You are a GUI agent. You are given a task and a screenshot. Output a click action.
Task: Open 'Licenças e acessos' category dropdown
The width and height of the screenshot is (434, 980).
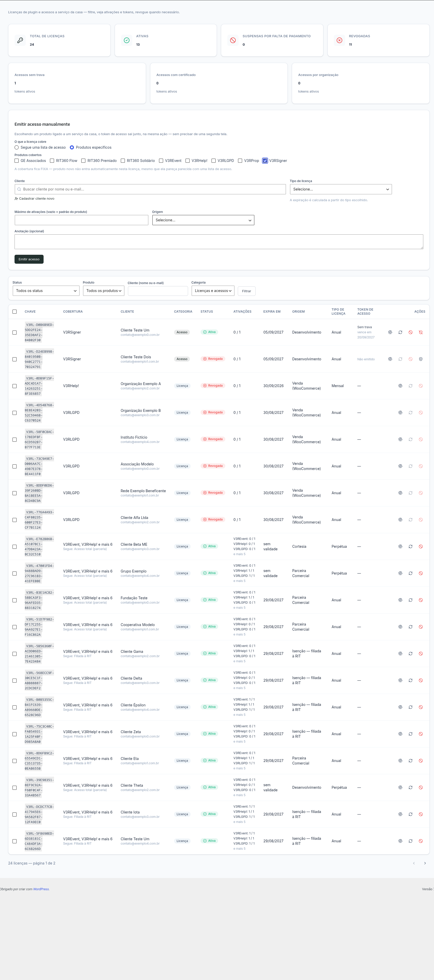click(213, 291)
